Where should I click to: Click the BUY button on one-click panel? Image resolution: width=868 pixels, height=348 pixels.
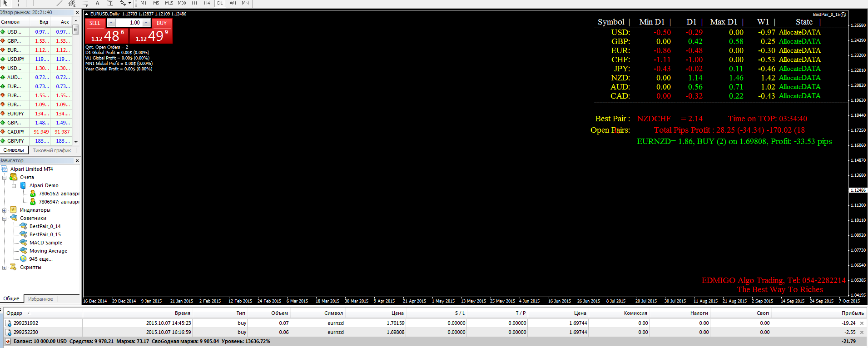(x=162, y=23)
